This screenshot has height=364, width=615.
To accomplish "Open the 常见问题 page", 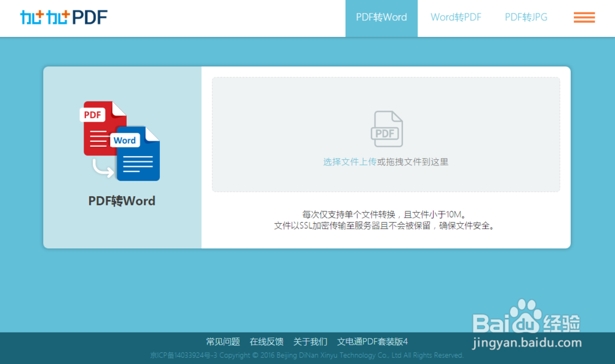I will [222, 341].
